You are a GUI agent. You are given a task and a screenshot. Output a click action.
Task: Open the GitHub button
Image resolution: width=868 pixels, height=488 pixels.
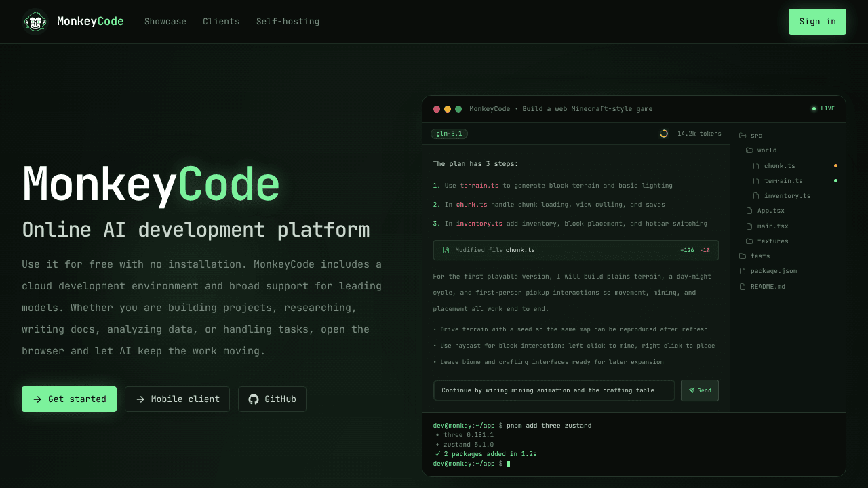[x=272, y=399]
